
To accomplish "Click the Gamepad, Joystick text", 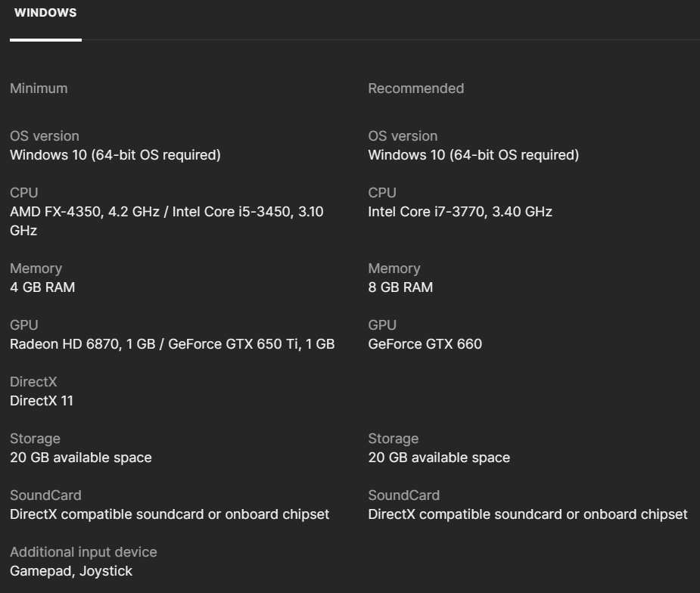I will point(71,571).
